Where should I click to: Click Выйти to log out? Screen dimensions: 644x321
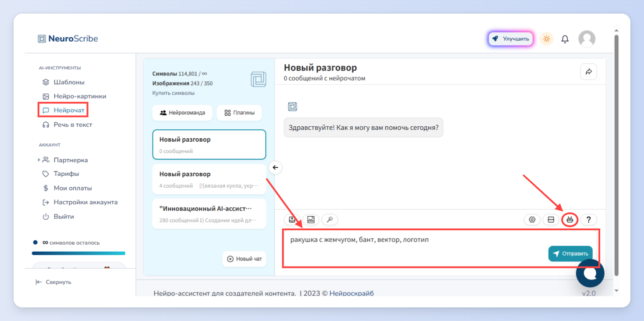click(x=58, y=217)
